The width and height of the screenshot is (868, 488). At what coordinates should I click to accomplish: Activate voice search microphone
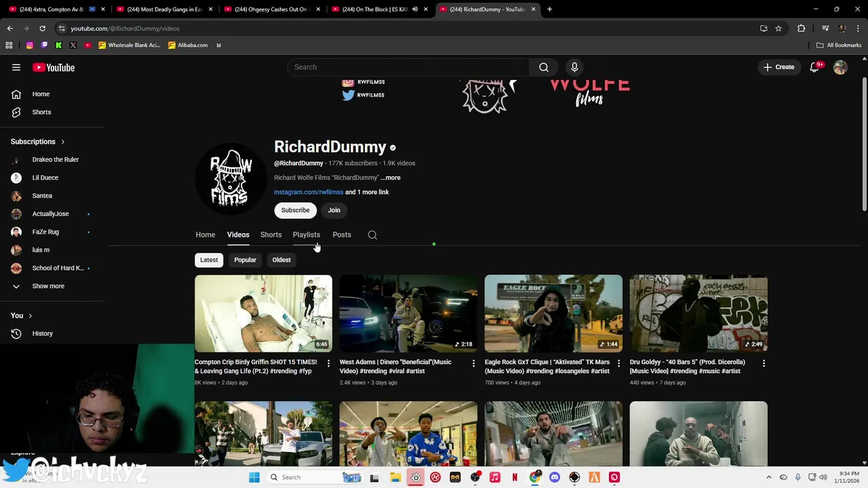(574, 67)
